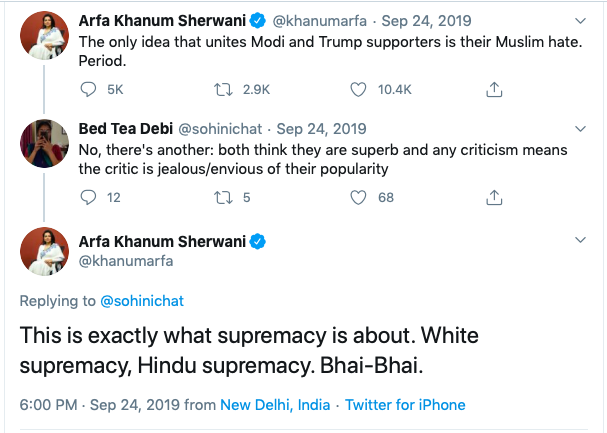
Task: Open Arfa's avatar on the top tweet
Action: click(x=44, y=38)
